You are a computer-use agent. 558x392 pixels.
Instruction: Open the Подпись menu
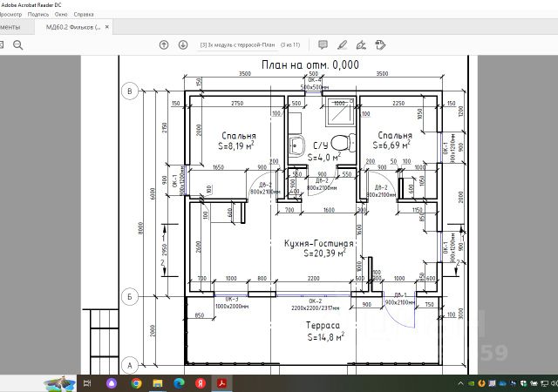(x=38, y=14)
